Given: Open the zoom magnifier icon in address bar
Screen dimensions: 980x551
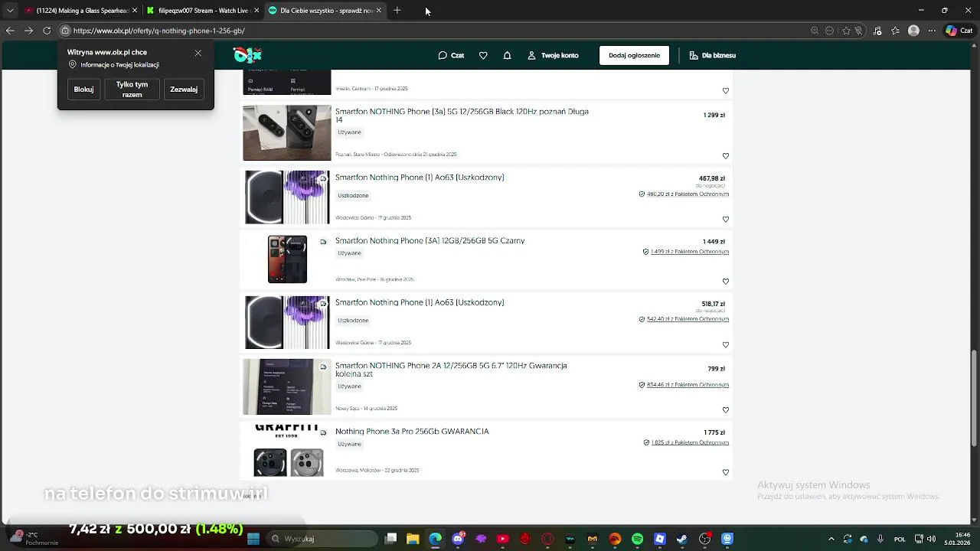Looking at the screenshot, I should [815, 31].
